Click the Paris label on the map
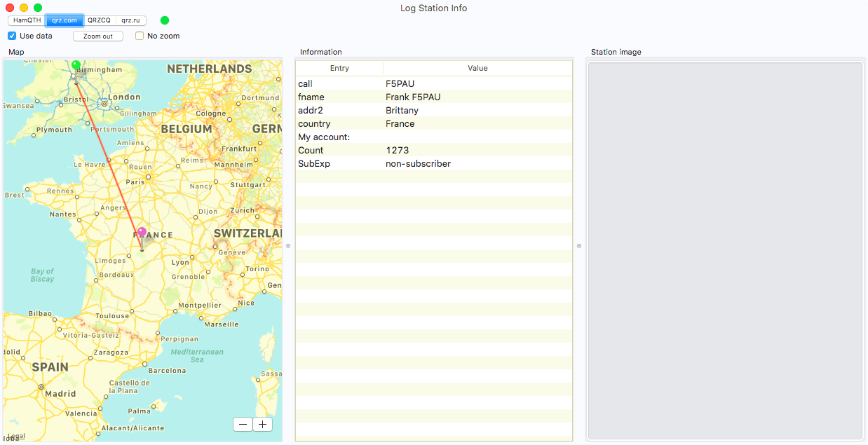This screenshot has height=445, width=868. click(x=135, y=182)
